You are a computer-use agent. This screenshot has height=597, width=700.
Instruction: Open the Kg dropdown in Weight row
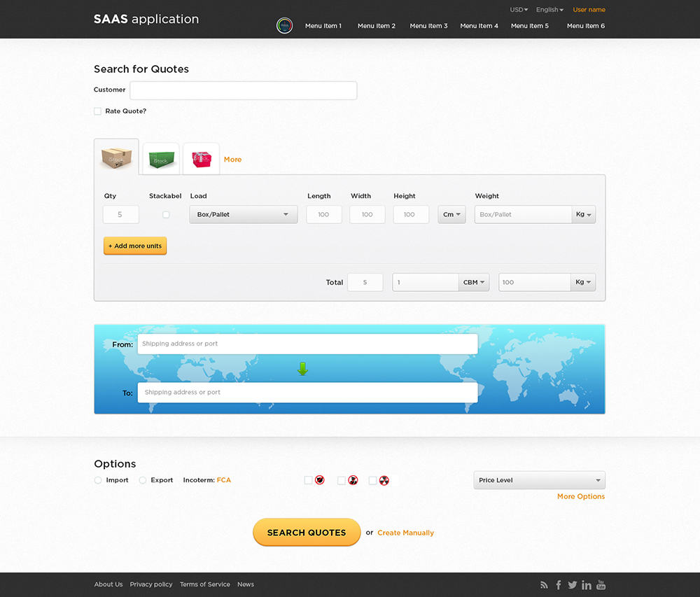584,215
